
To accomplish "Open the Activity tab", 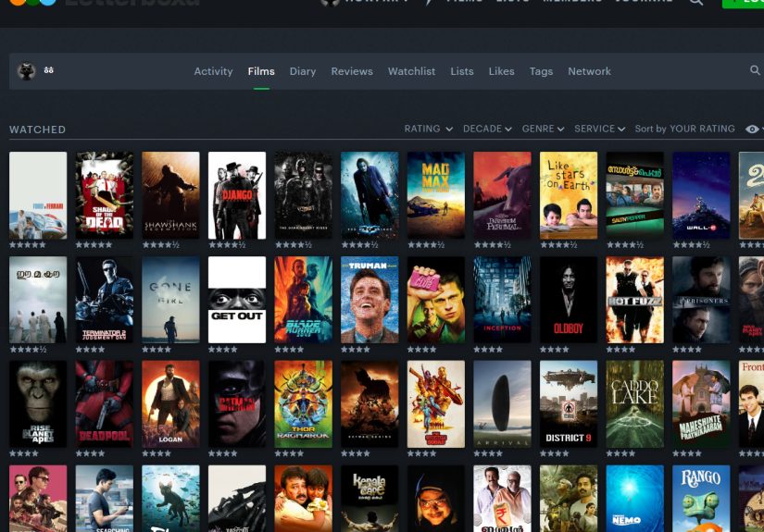I will tap(213, 71).
